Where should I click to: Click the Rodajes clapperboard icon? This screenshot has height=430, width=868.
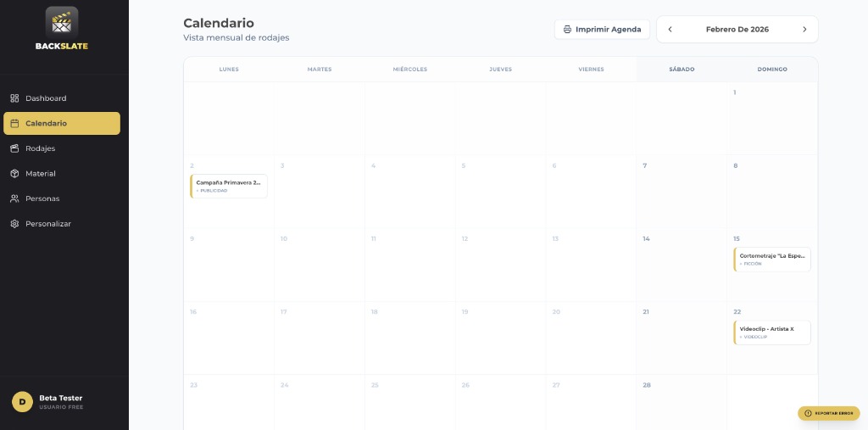pyautogui.click(x=15, y=148)
